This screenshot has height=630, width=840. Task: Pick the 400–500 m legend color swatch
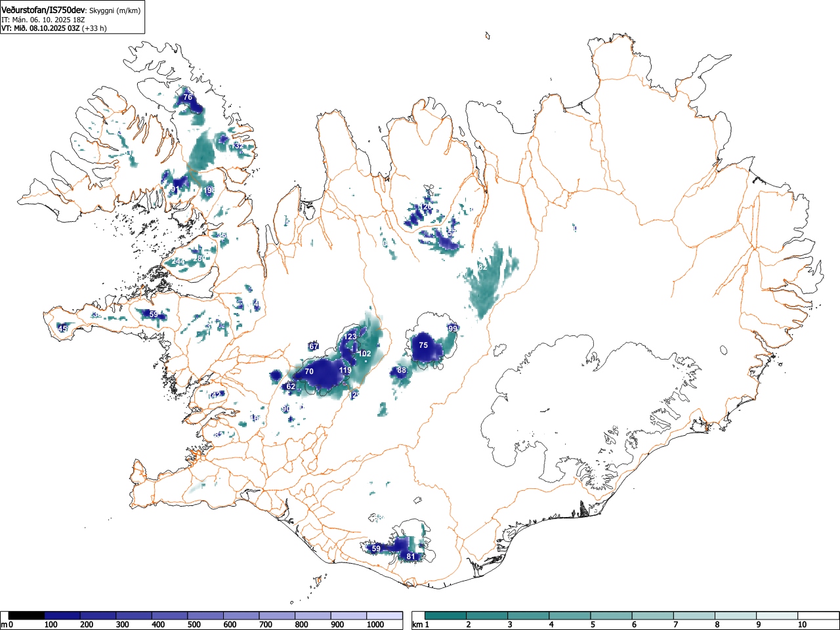pyautogui.click(x=170, y=616)
